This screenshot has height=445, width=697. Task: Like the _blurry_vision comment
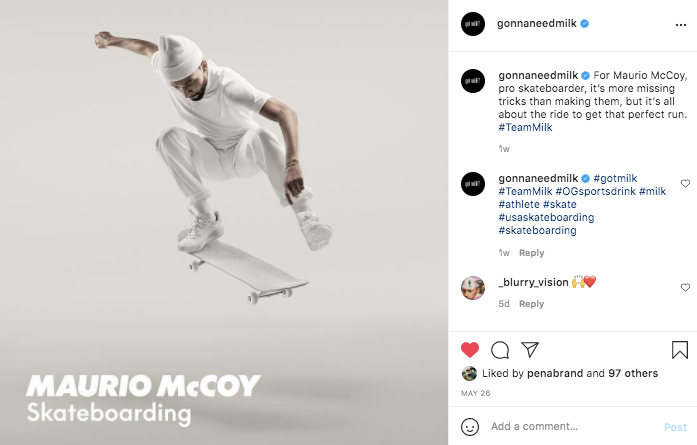pyautogui.click(x=685, y=287)
